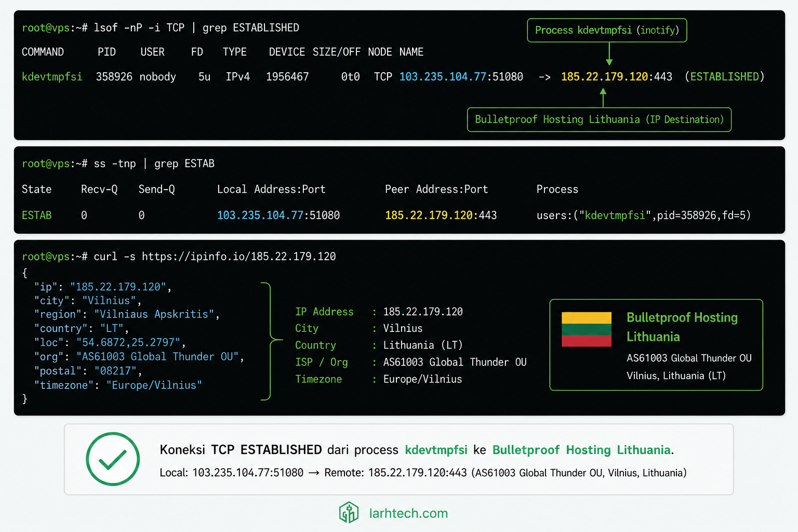
Task: Click the PID column header
Action: 107,52
